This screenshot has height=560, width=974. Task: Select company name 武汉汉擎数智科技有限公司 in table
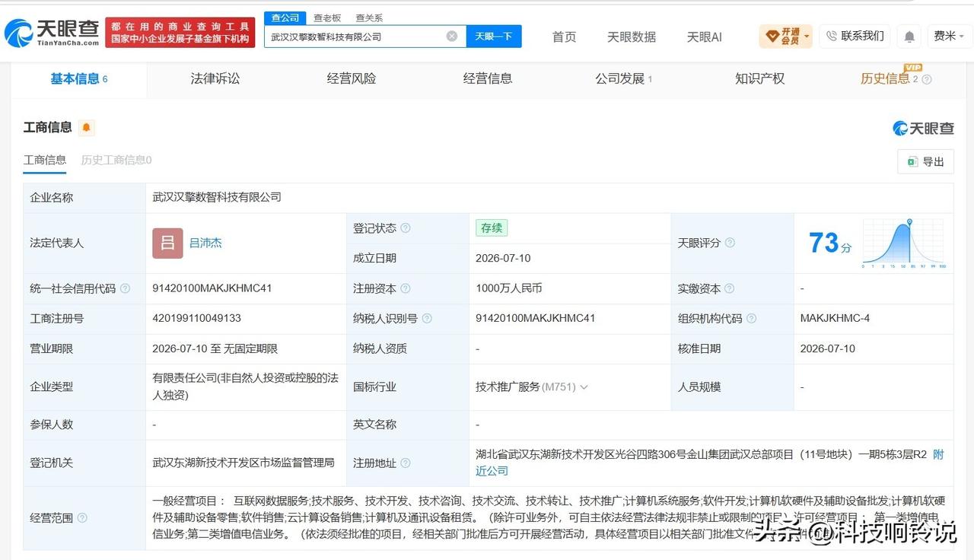[217, 197]
